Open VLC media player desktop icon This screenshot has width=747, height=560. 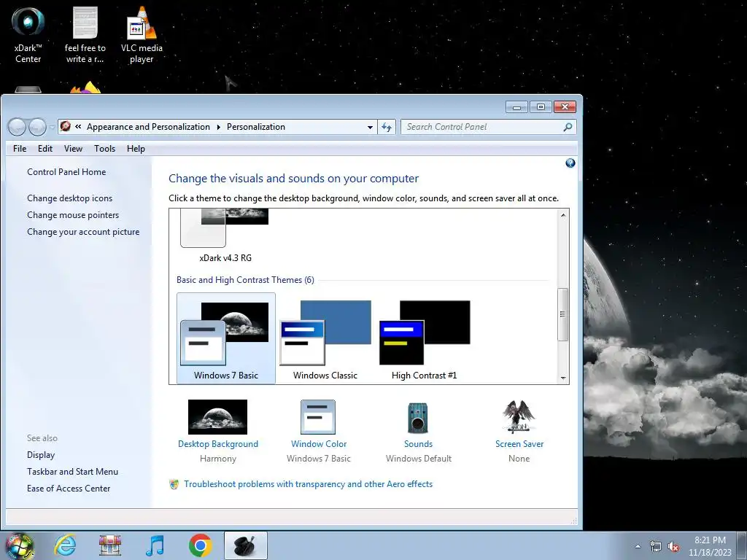[142, 35]
